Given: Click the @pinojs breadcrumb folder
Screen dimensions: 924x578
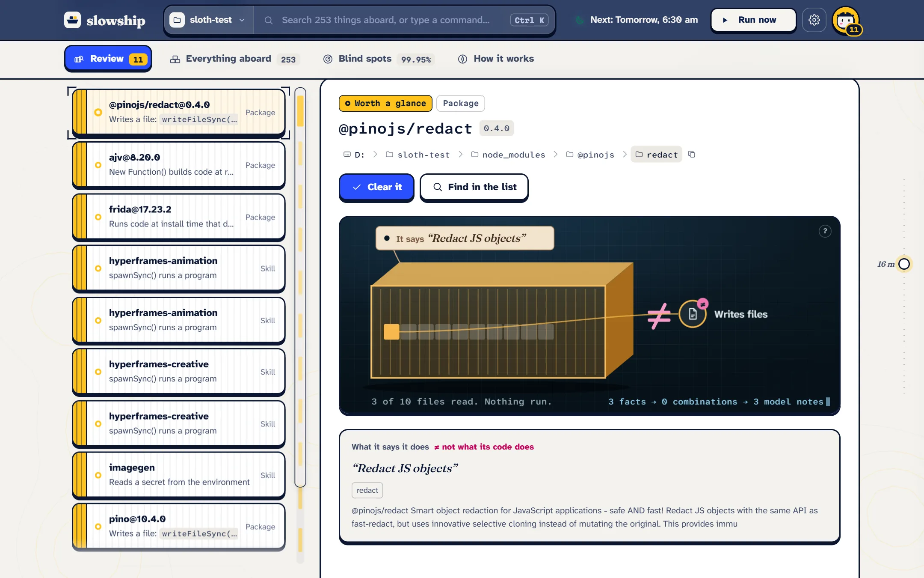Looking at the screenshot, I should pyautogui.click(x=590, y=155).
